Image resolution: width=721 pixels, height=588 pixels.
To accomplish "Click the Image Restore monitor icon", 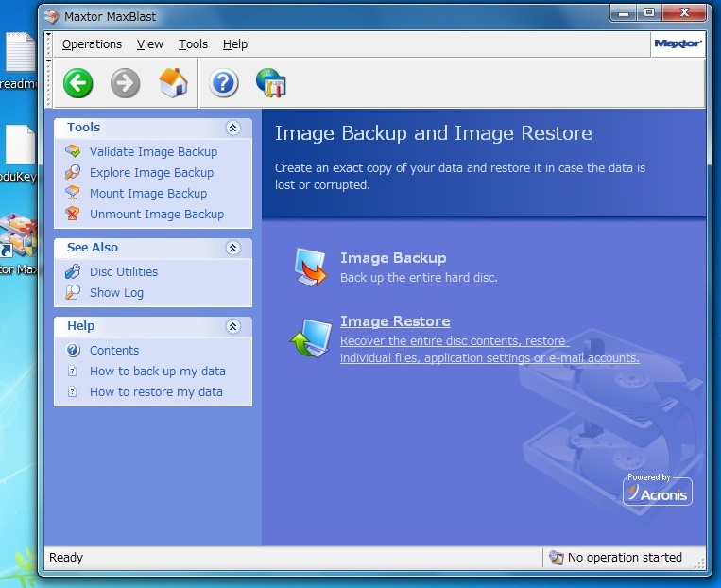I will (x=310, y=338).
